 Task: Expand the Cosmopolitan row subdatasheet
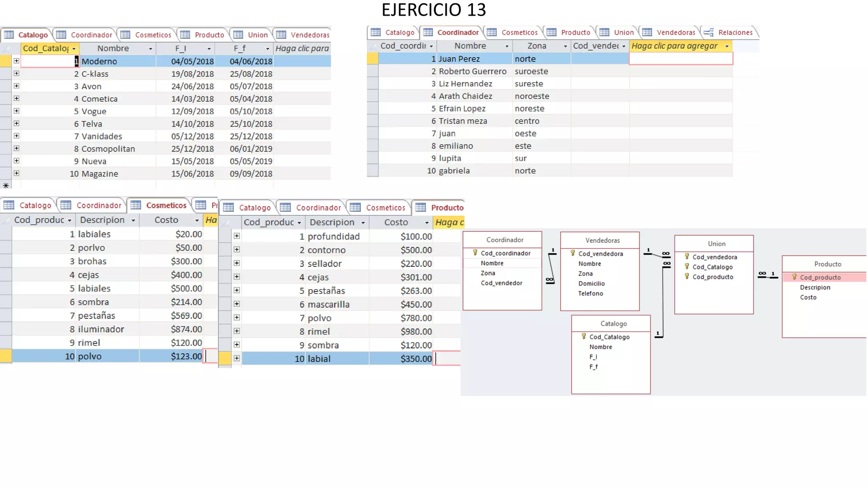tap(16, 148)
